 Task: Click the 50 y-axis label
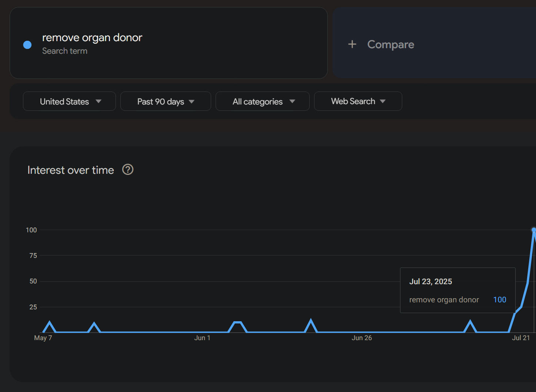coord(33,281)
